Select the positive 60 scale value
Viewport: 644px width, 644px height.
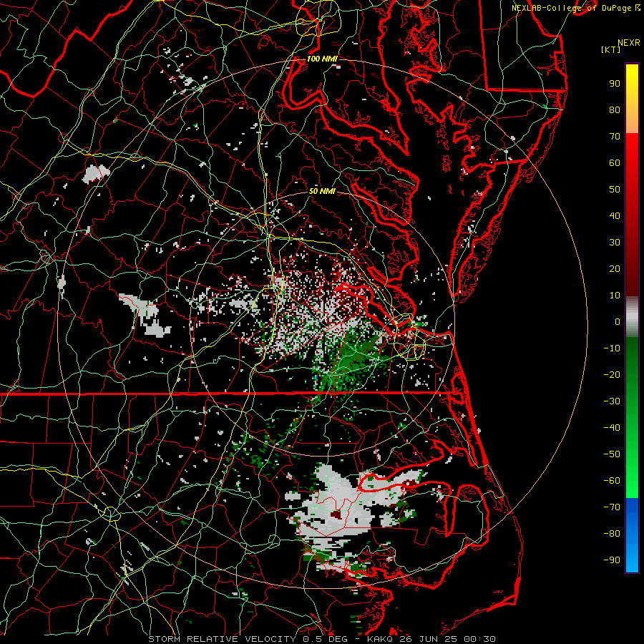click(x=615, y=162)
